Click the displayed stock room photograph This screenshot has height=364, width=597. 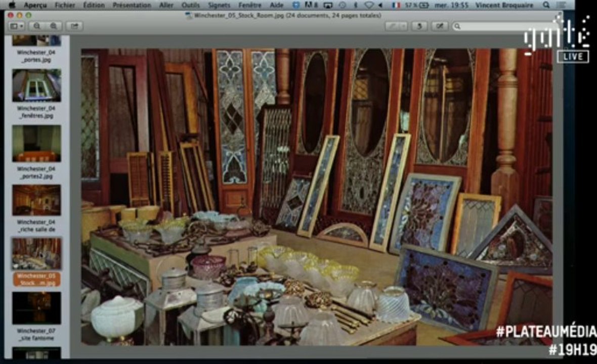(x=317, y=197)
